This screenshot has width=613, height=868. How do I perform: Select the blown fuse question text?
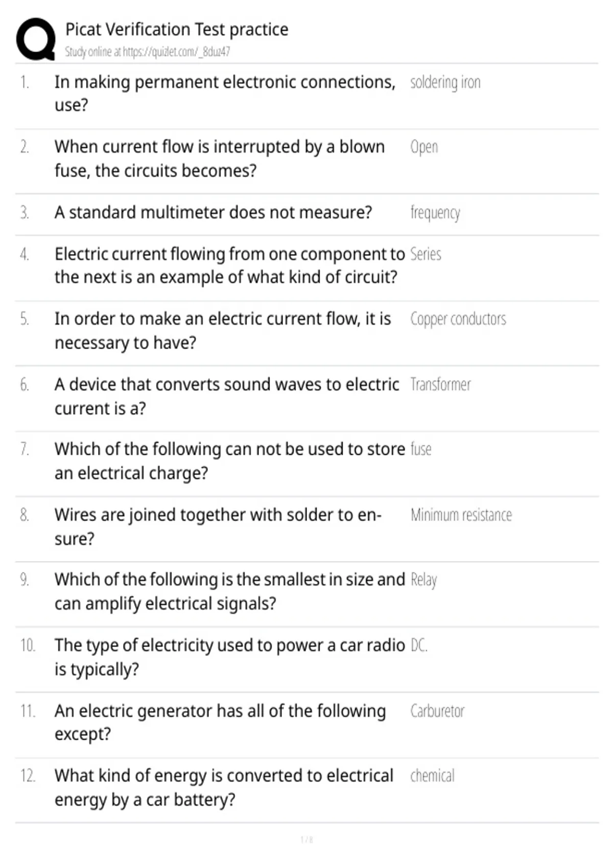click(220, 158)
